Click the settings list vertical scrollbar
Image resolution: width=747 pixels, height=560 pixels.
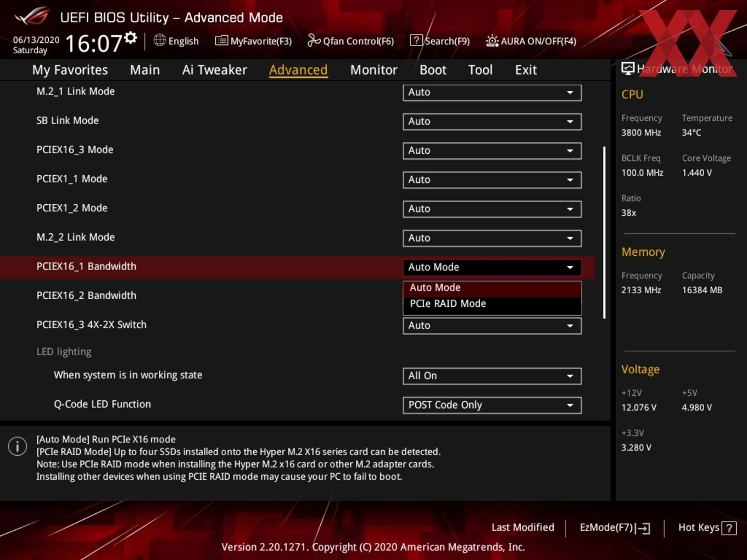click(x=604, y=232)
